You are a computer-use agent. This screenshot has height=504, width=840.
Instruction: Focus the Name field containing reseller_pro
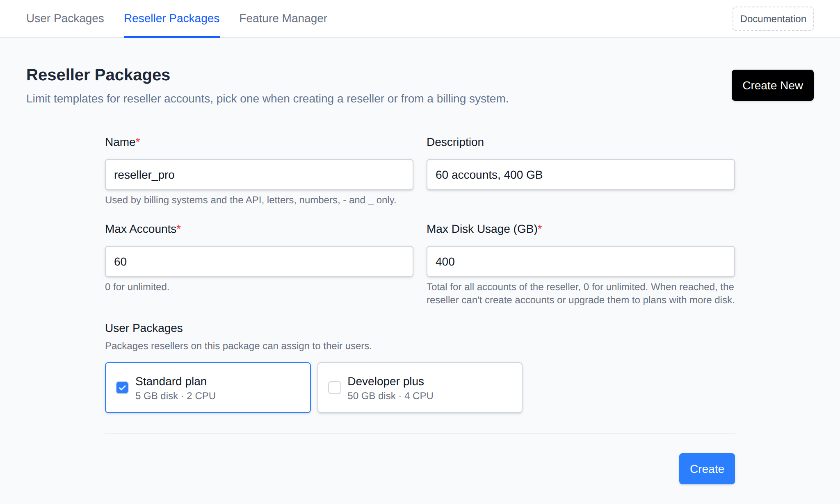click(x=259, y=175)
